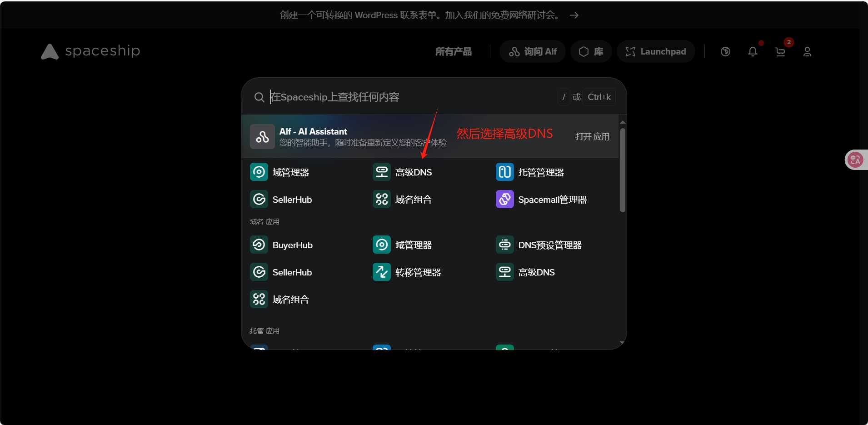The width and height of the screenshot is (868, 425).
Task: Open SellerHub icon under 域名 应用
Action: point(259,272)
